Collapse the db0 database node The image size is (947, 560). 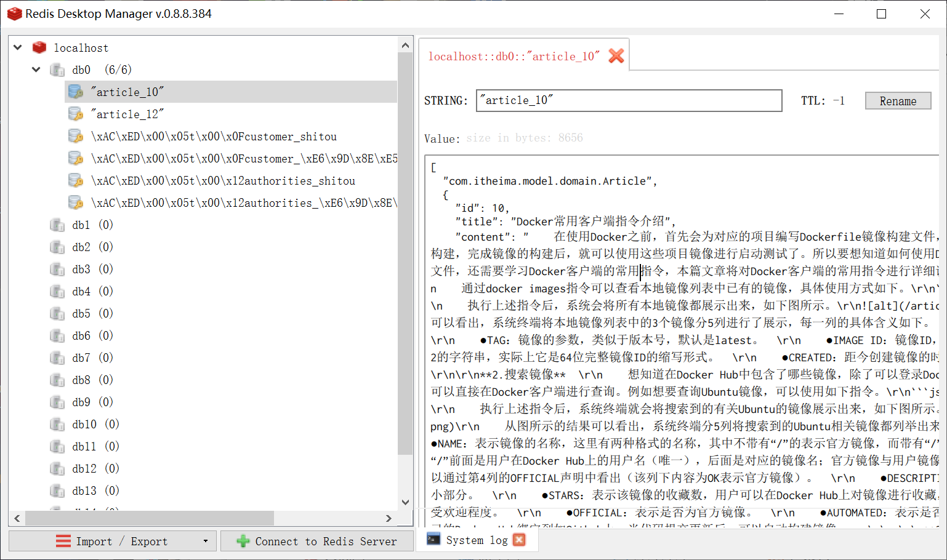(36, 70)
